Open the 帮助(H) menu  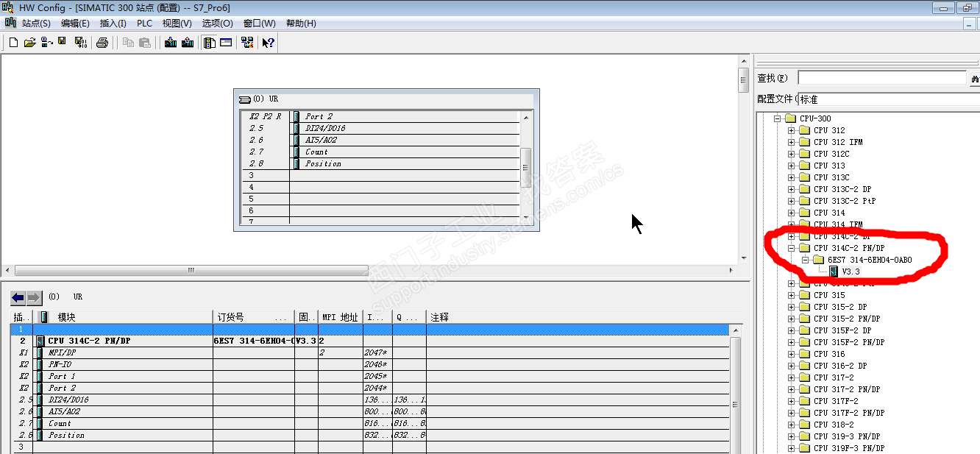[x=300, y=24]
